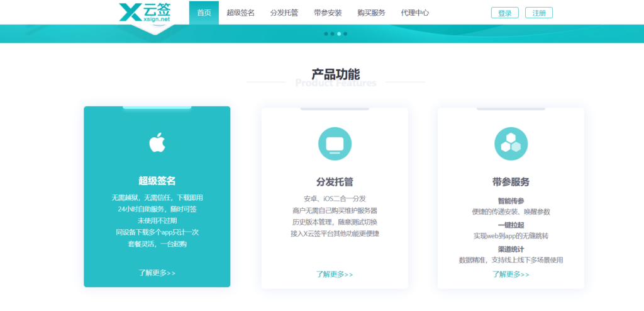644x311 pixels.
Task: Click the X云签 logo
Action: (145, 13)
